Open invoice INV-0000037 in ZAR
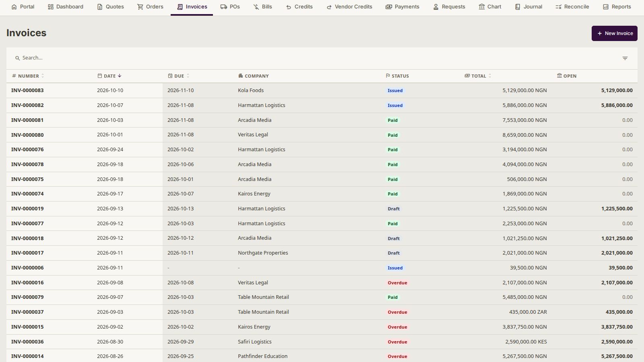644x362 pixels. click(x=27, y=312)
